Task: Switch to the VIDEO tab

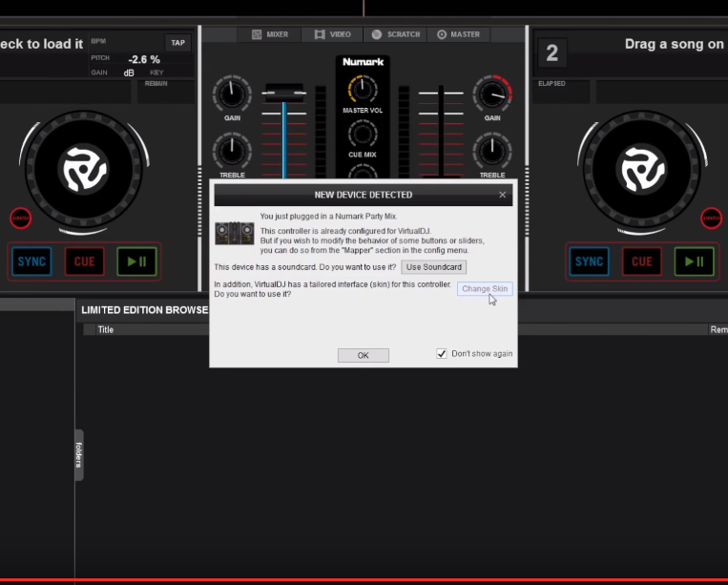Action: [332, 34]
